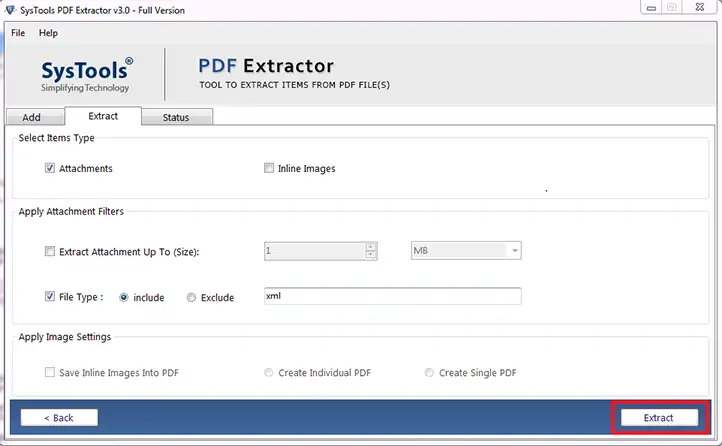Select Create Individual PDF option
Image resolution: width=722 pixels, height=446 pixels.
268,372
